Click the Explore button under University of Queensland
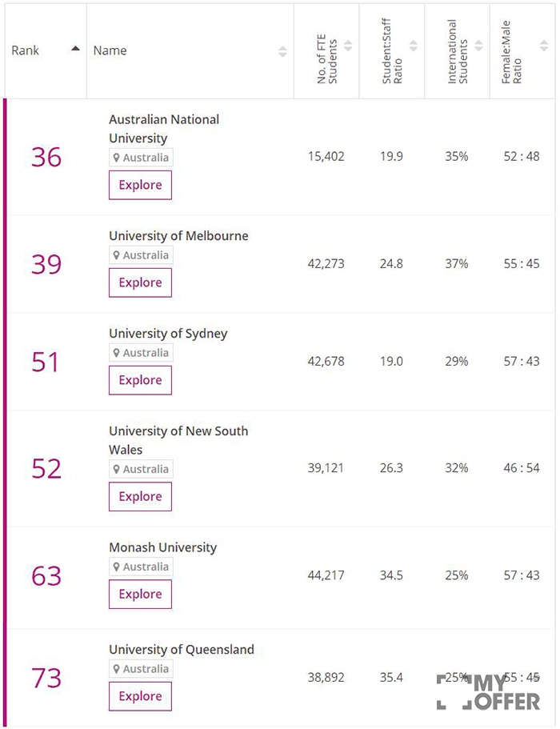 140,696
